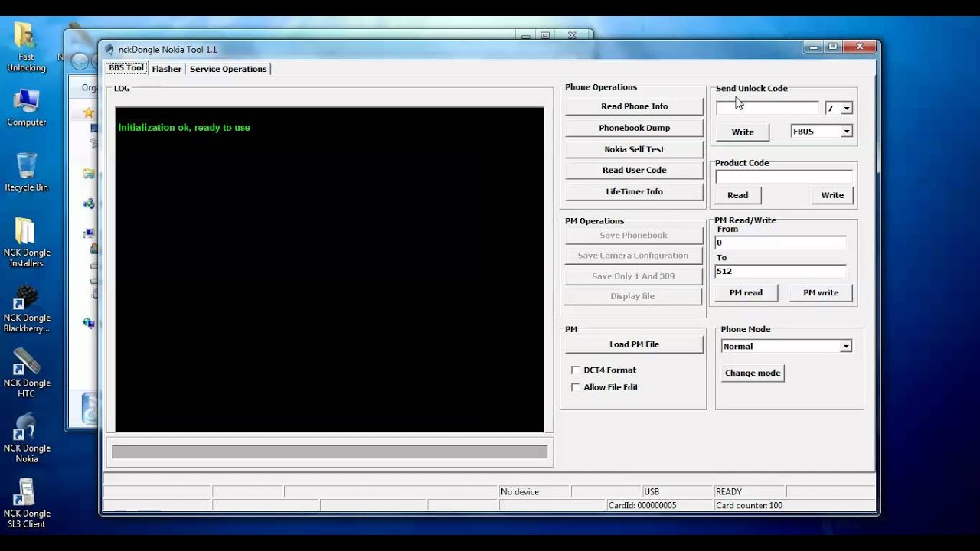This screenshot has height=551, width=980.
Task: Click the Product Code Write button
Action: point(832,195)
